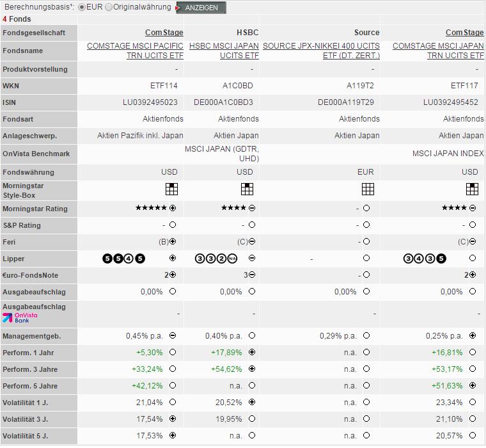Click plus indicator beside +54,62% performance
Viewport: 486px width, 448px height.
(252, 369)
